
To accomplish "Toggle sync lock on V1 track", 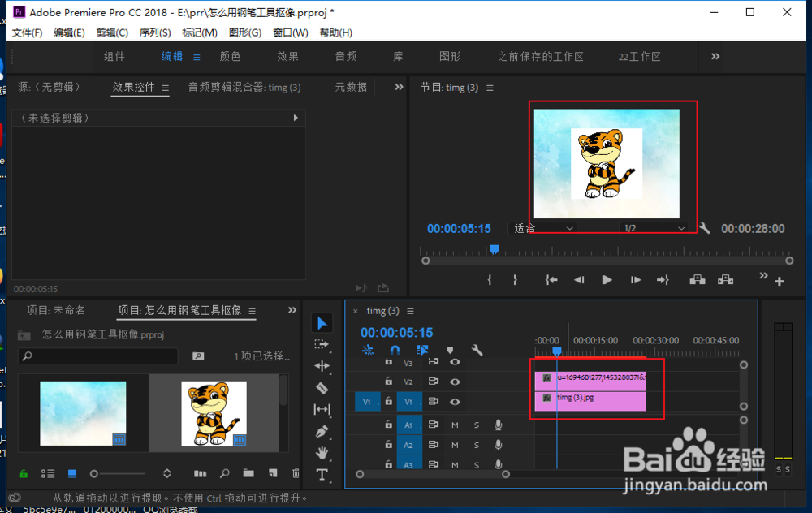I will pyautogui.click(x=433, y=401).
